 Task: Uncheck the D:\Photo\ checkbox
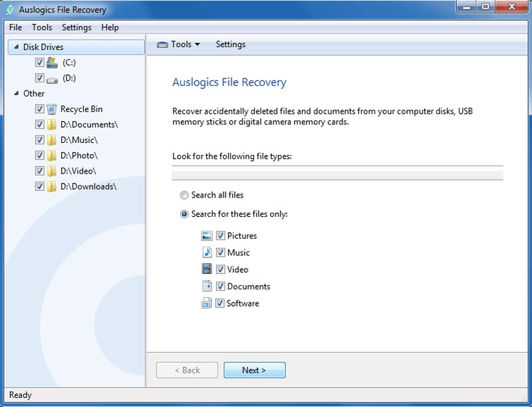click(x=40, y=156)
